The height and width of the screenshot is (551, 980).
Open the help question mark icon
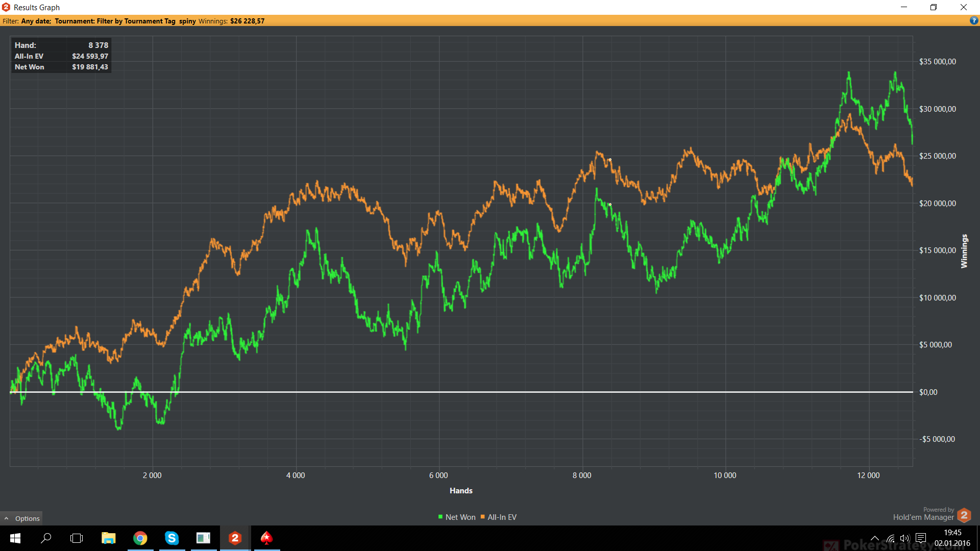974,21
